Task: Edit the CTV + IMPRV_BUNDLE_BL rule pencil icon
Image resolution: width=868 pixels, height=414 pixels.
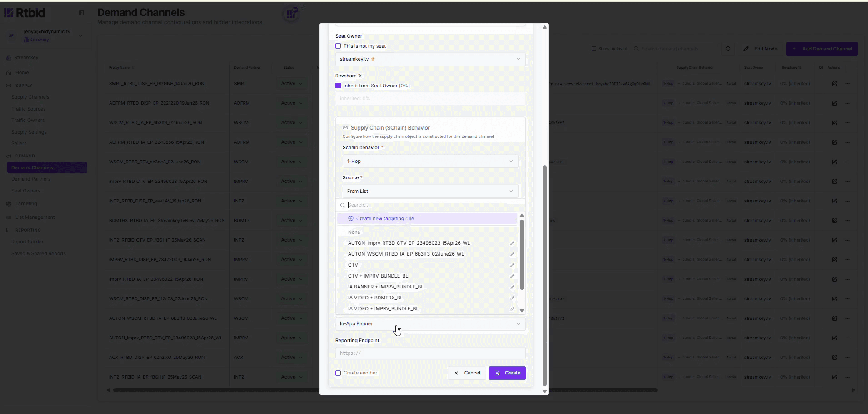Action: pos(512,276)
